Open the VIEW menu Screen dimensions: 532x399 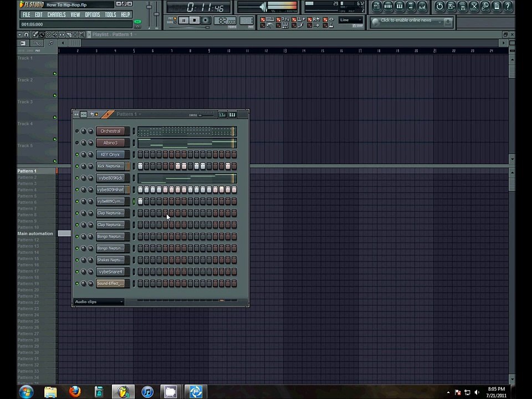coord(75,14)
